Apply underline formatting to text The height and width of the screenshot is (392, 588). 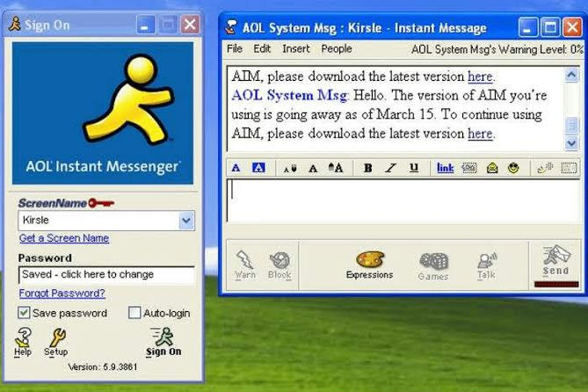point(413,168)
